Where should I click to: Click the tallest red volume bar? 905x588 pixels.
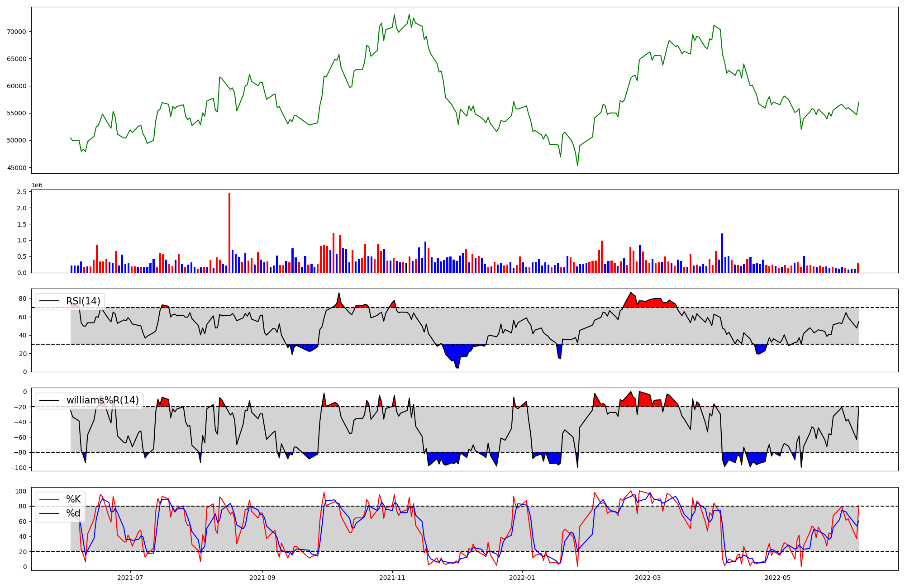(229, 233)
